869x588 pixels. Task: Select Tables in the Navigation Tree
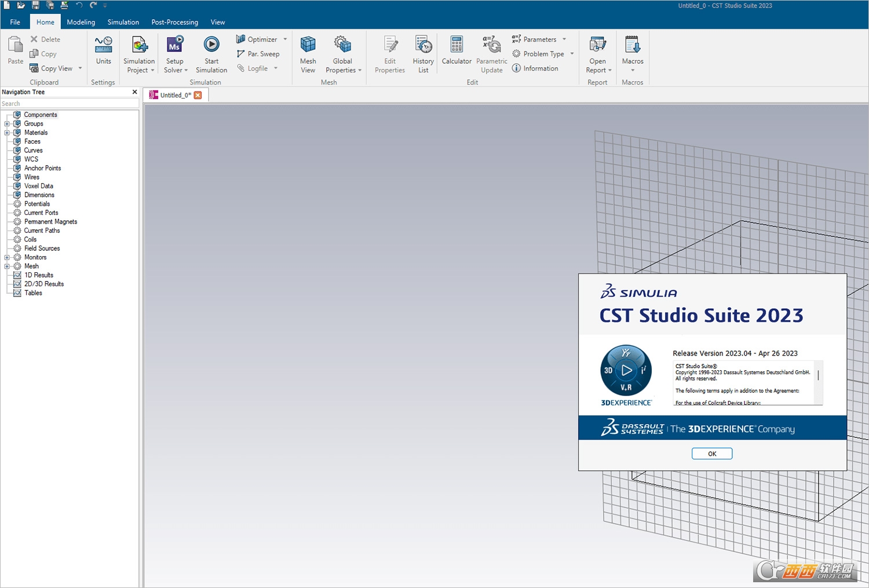pos(33,293)
